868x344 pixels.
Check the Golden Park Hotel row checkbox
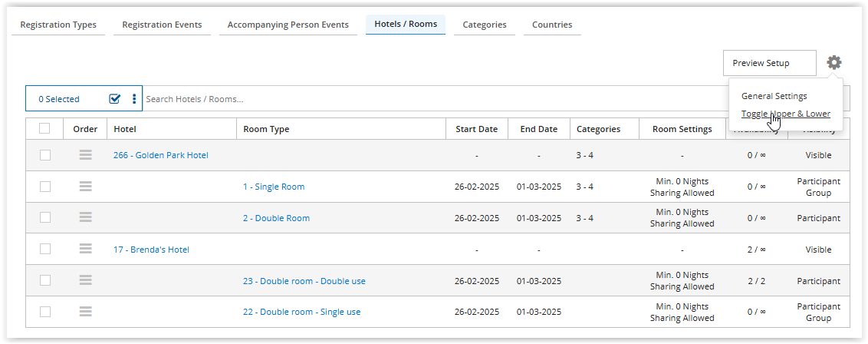click(x=45, y=155)
